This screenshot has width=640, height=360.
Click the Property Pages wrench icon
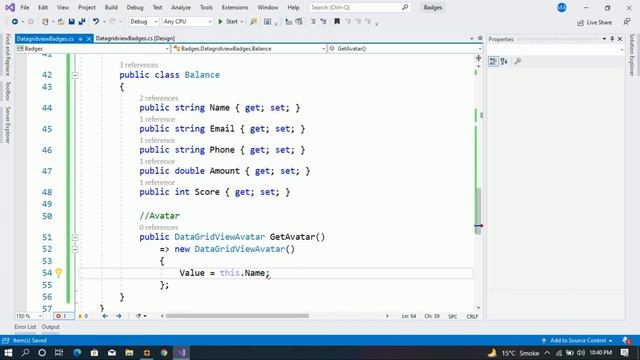518,61
